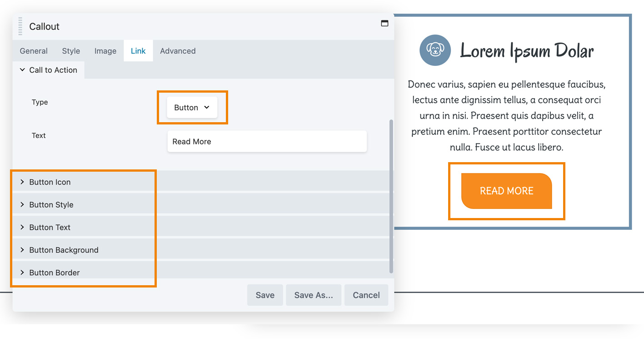Click the Text field label
Viewport: 644px width, 342px height.
coord(39,135)
